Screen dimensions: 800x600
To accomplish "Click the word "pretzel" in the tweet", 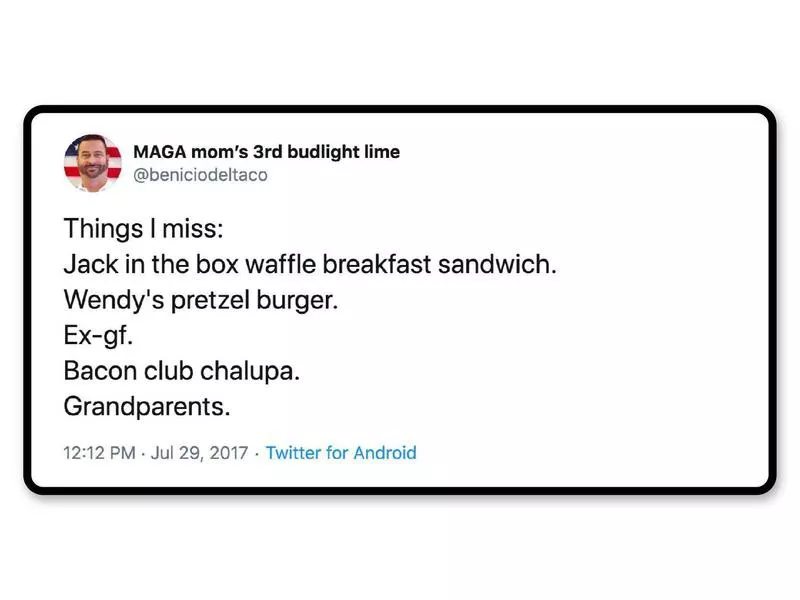I will (x=192, y=300).
